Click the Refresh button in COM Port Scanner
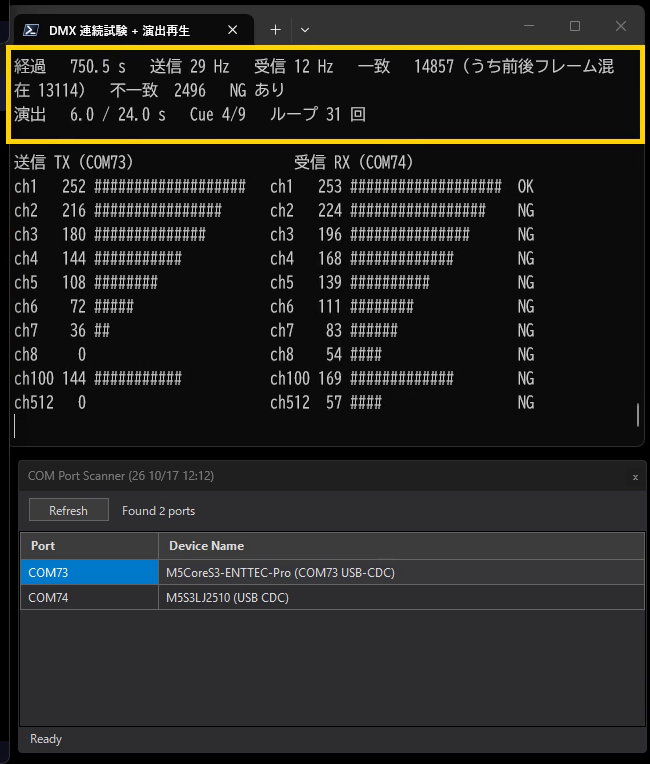Screen dimensions: 650x764 coord(69,510)
